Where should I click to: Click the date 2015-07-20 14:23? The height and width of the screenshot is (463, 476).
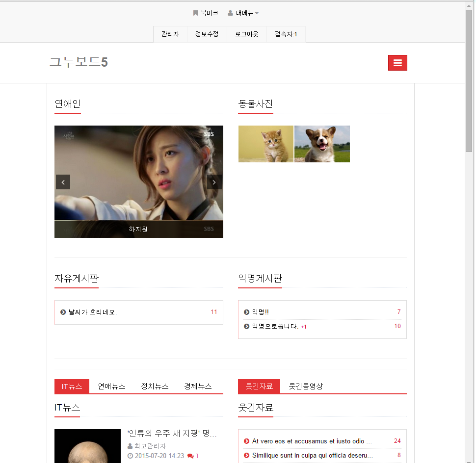pos(159,456)
